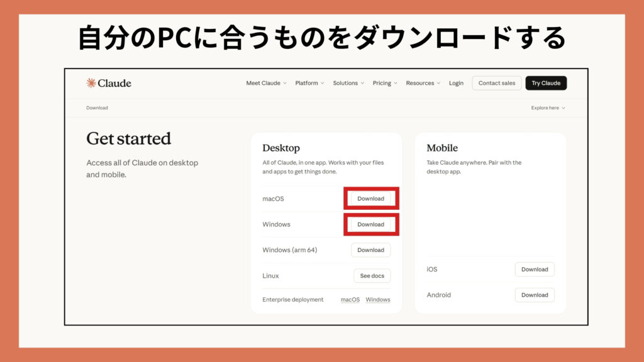
Task: Download Claude for Windows
Action: [x=370, y=224]
